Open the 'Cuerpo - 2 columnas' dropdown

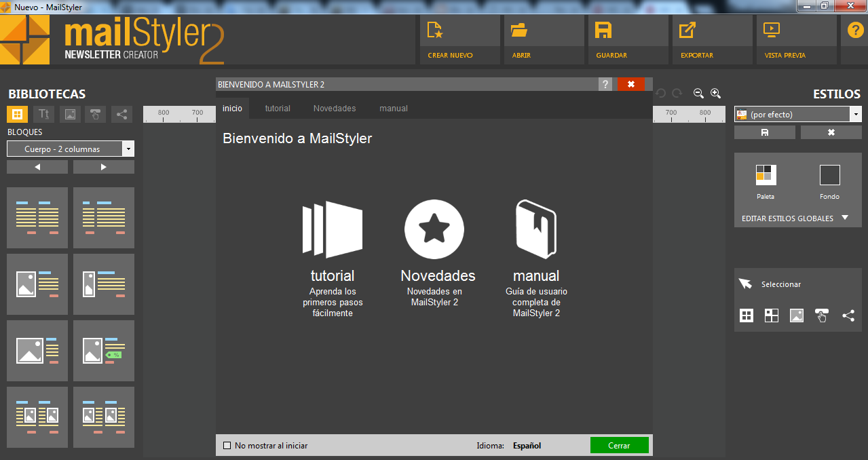71,149
